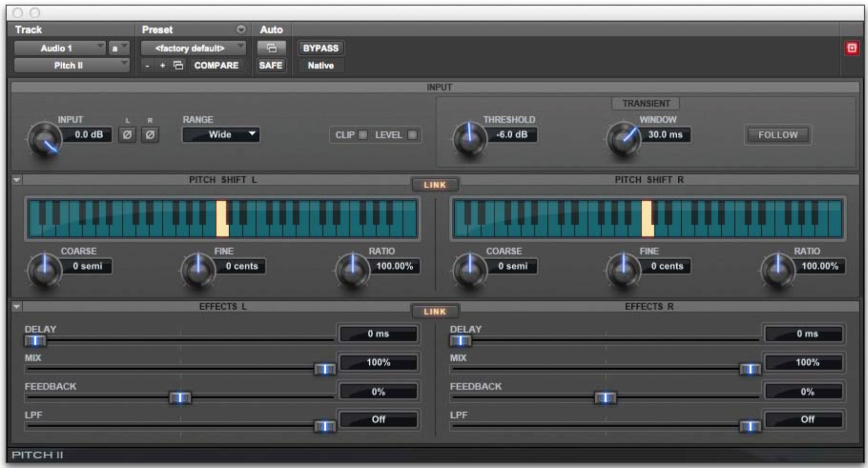Toggle the BYPASS button

pos(321,48)
